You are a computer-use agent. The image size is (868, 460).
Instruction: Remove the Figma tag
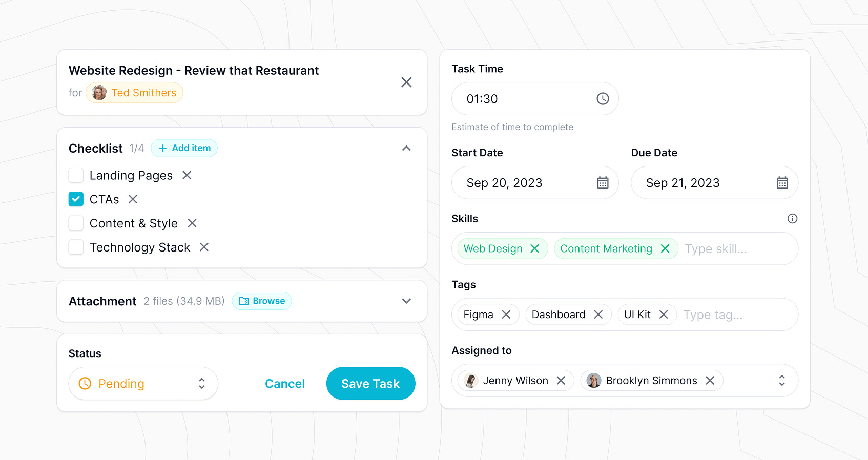pyautogui.click(x=506, y=315)
